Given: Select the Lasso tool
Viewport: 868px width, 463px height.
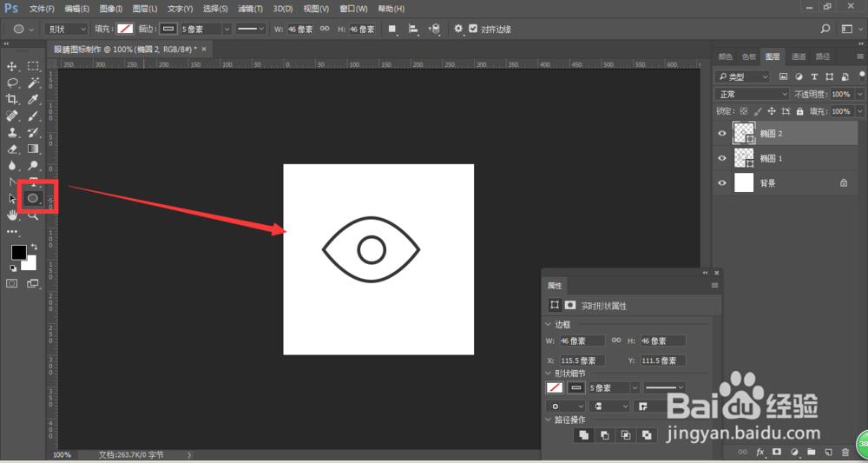Looking at the screenshot, I should pyautogui.click(x=11, y=83).
